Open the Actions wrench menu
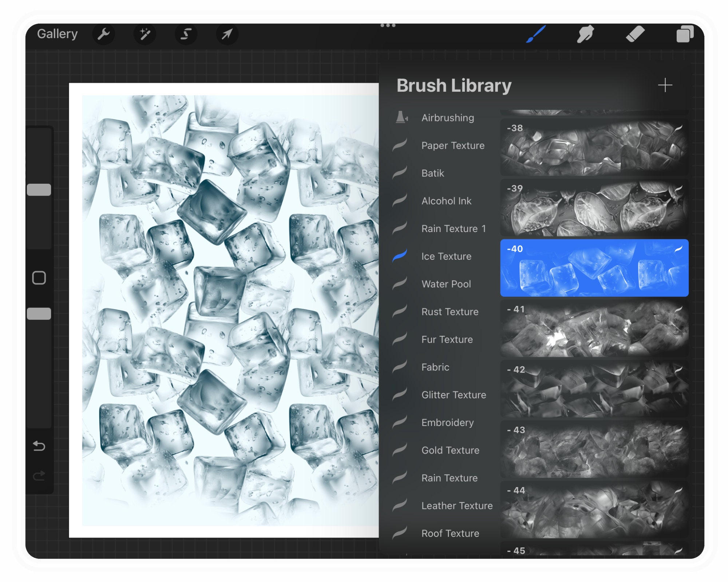Screen dimensions: 728x582 coord(104,34)
